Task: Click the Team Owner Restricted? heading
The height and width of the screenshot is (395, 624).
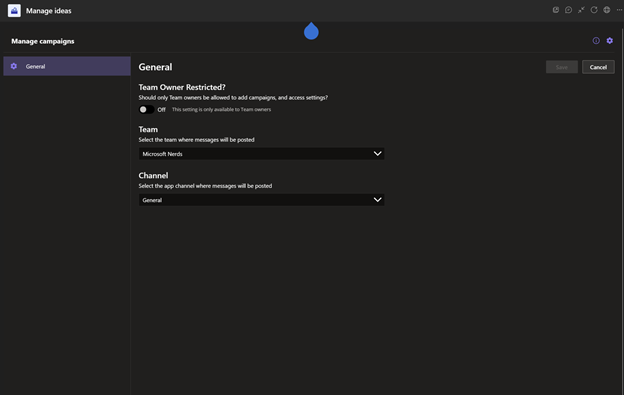Action: [182, 87]
